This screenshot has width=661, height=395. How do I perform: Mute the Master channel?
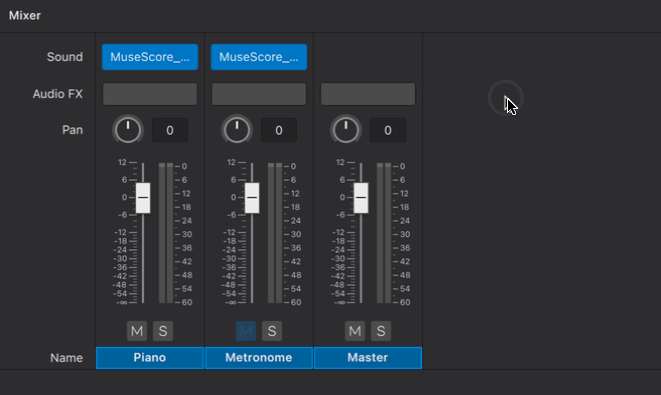(355, 331)
